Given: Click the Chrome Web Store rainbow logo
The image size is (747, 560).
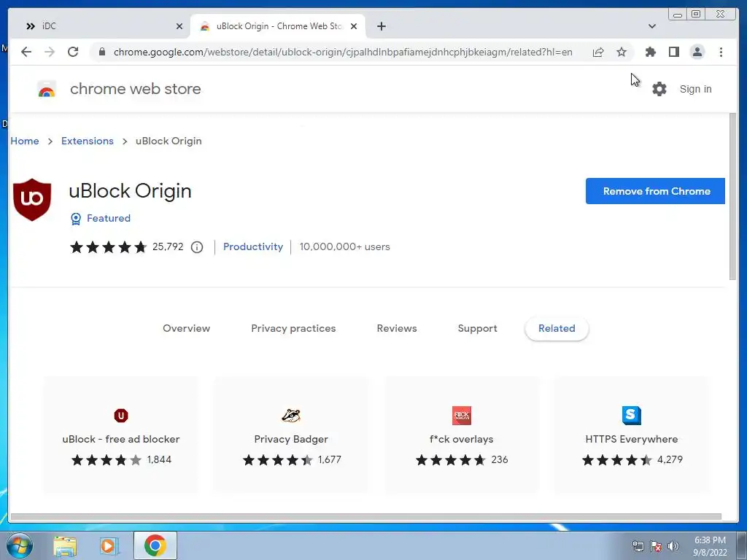Looking at the screenshot, I should [x=47, y=89].
